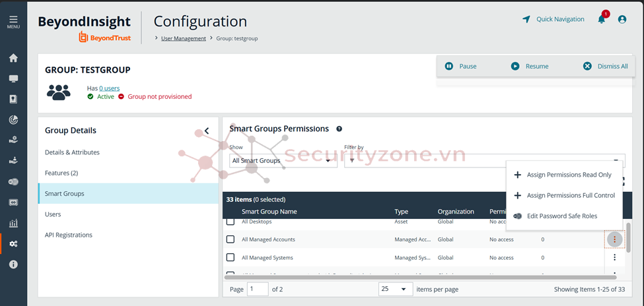Select the All Managed Systems checkbox
The height and width of the screenshot is (306, 644).
coord(231,257)
